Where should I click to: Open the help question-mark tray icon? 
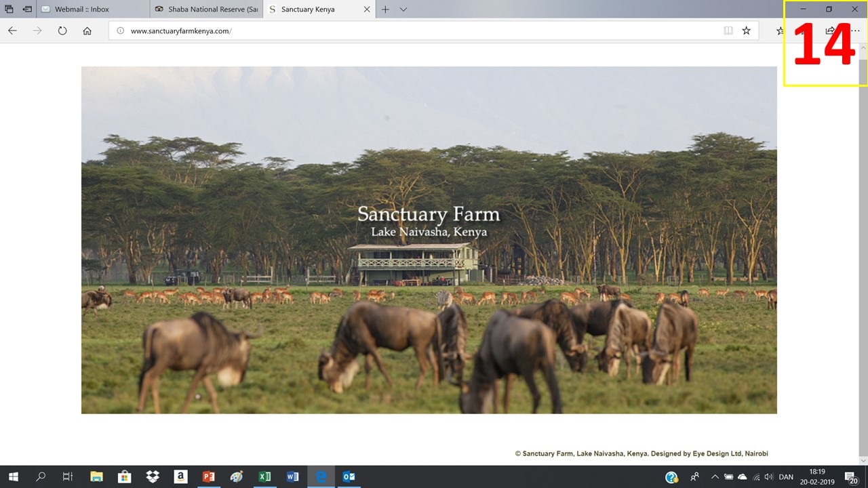coord(671,477)
